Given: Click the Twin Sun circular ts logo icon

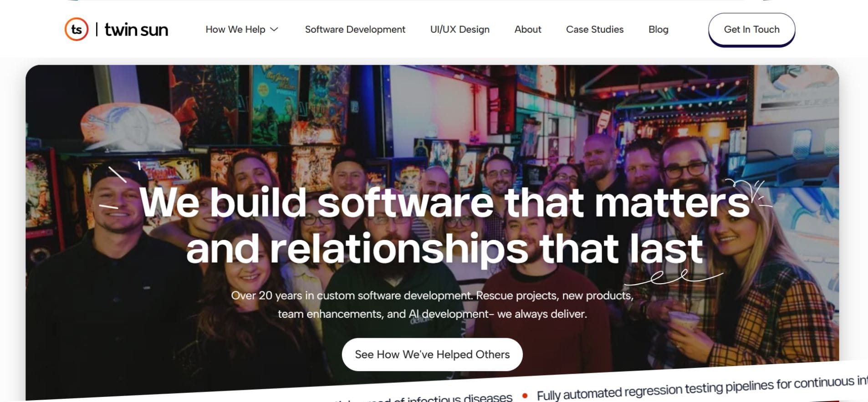Looking at the screenshot, I should 77,29.
